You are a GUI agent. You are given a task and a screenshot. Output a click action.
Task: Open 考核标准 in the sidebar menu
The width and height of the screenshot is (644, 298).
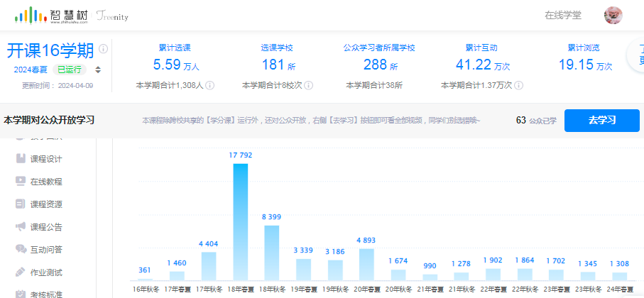pyautogui.click(x=46, y=294)
